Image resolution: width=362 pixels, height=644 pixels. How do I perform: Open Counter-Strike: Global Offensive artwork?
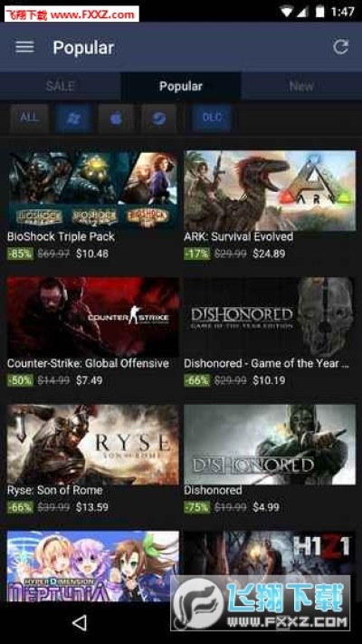tap(92, 317)
